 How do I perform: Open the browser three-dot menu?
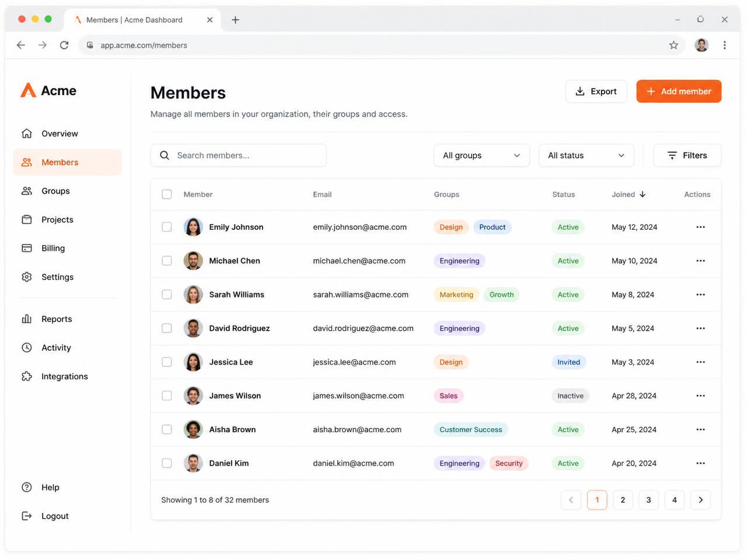click(x=724, y=45)
